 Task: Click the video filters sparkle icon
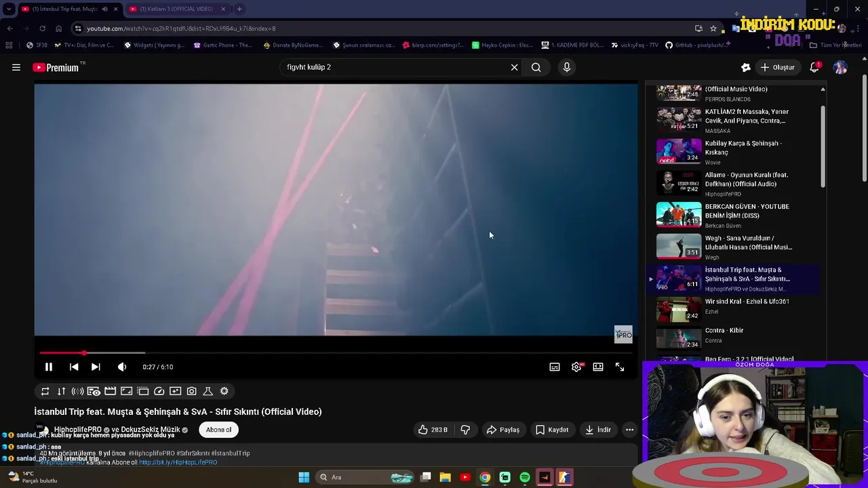pos(175,391)
